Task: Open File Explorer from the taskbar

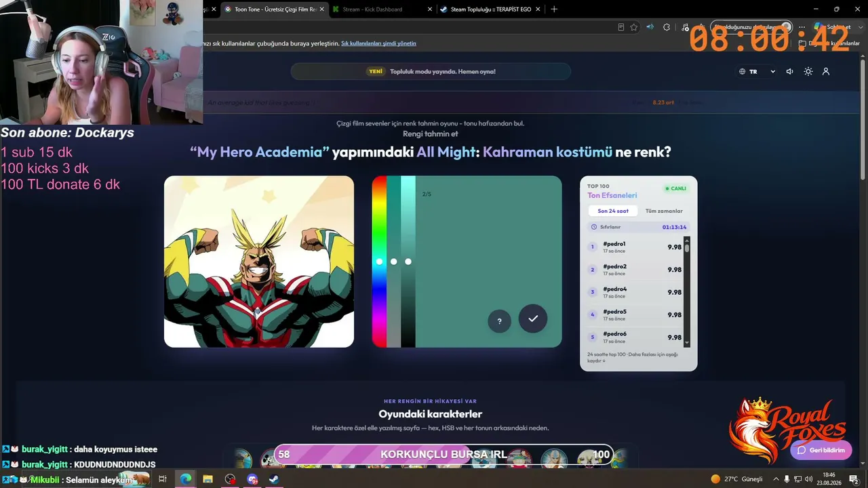Action: tap(208, 479)
